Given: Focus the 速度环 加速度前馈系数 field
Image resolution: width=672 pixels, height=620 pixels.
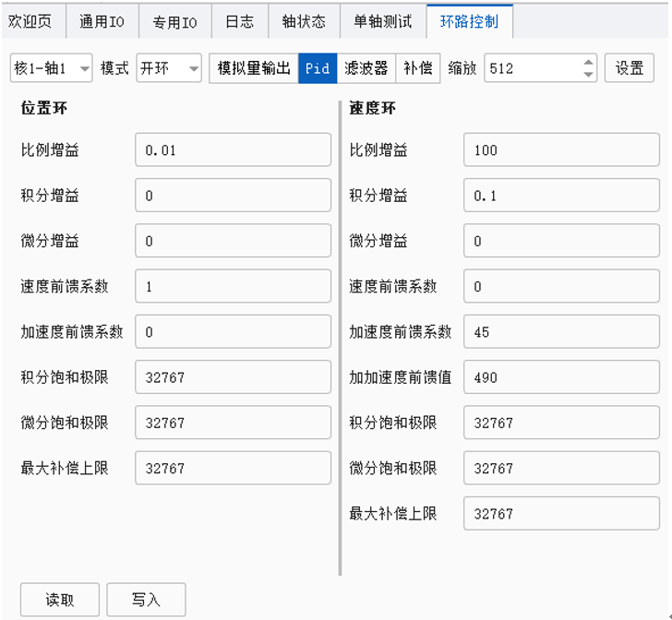Looking at the screenshot, I should [x=561, y=332].
